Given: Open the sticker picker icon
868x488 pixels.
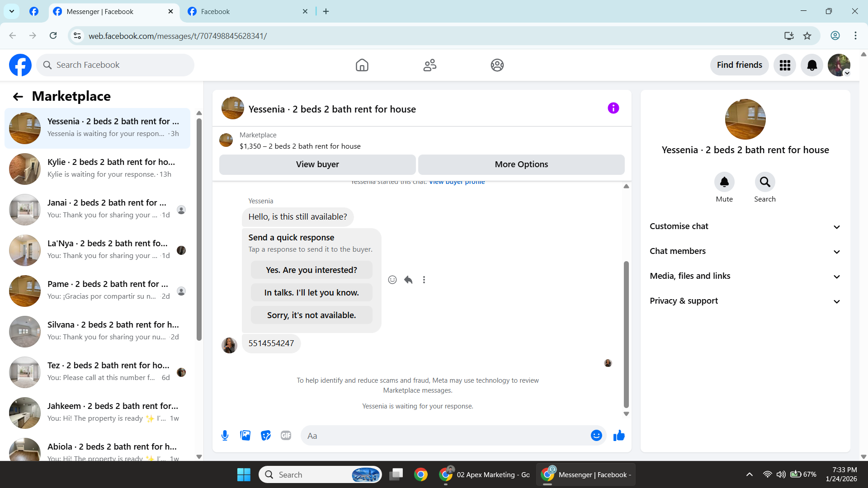Looking at the screenshot, I should point(266,436).
